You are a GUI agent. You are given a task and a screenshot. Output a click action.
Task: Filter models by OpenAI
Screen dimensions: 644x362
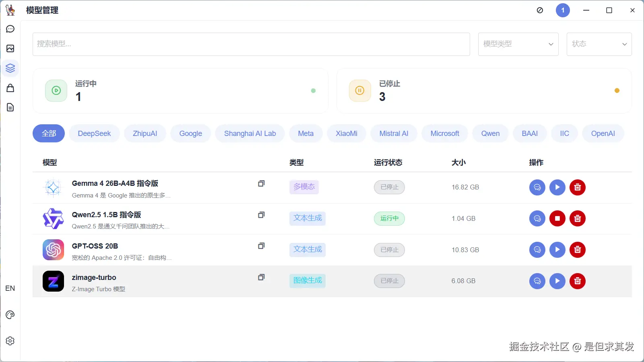tap(603, 134)
